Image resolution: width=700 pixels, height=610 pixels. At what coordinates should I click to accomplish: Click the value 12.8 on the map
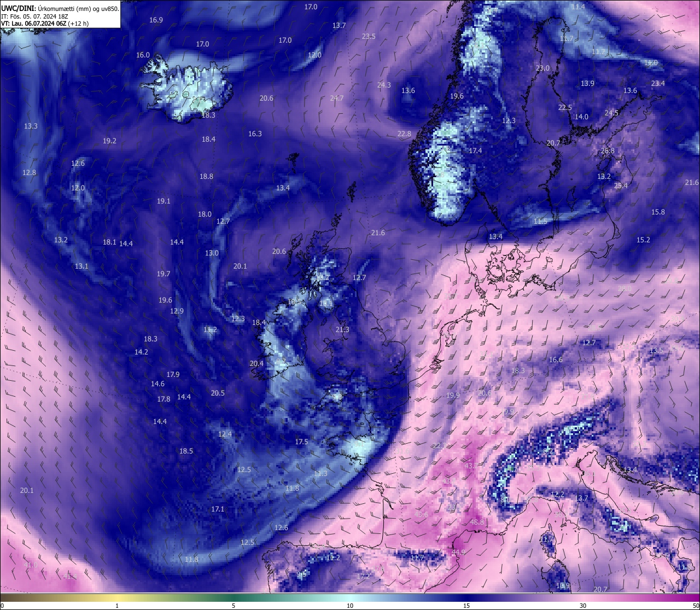[x=29, y=172]
